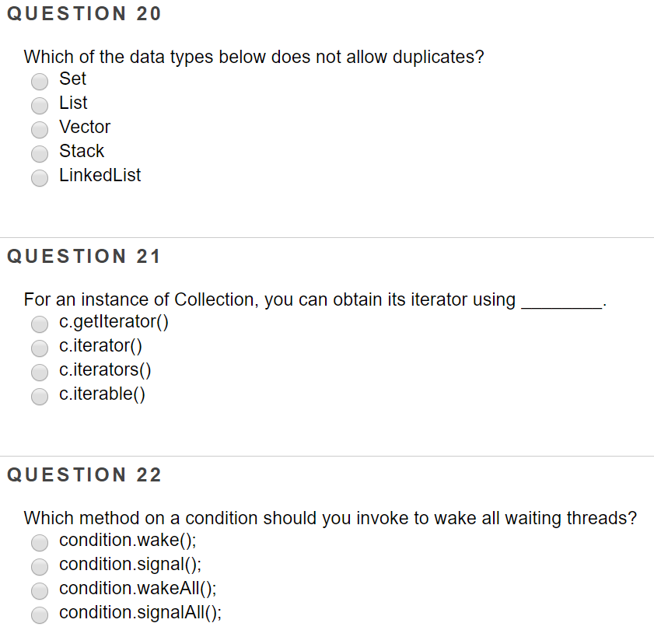Click the QUESTION 21 heading

pos(84,257)
